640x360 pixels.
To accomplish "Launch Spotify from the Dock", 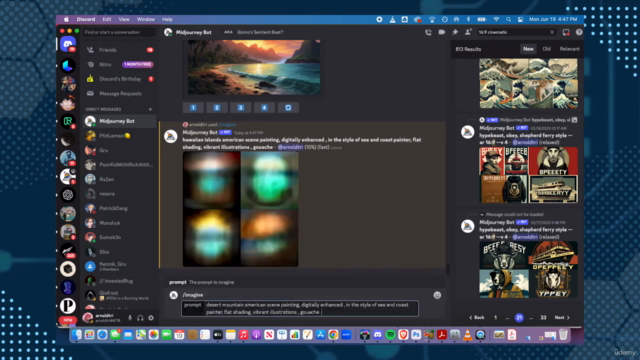I will [391, 335].
